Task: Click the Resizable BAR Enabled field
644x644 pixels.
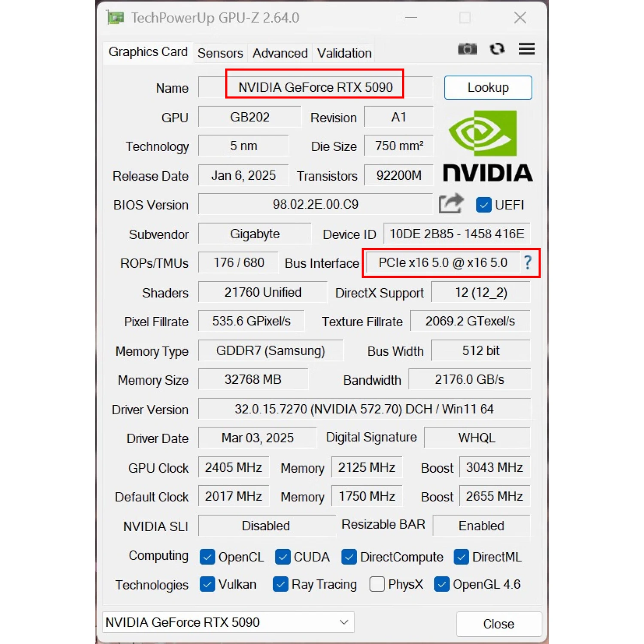Action: tap(481, 526)
